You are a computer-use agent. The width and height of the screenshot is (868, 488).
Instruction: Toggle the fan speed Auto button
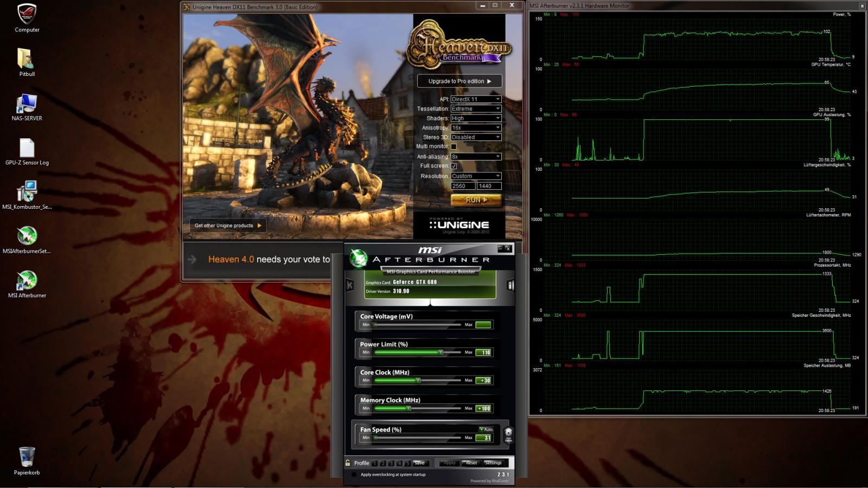[486, 429]
